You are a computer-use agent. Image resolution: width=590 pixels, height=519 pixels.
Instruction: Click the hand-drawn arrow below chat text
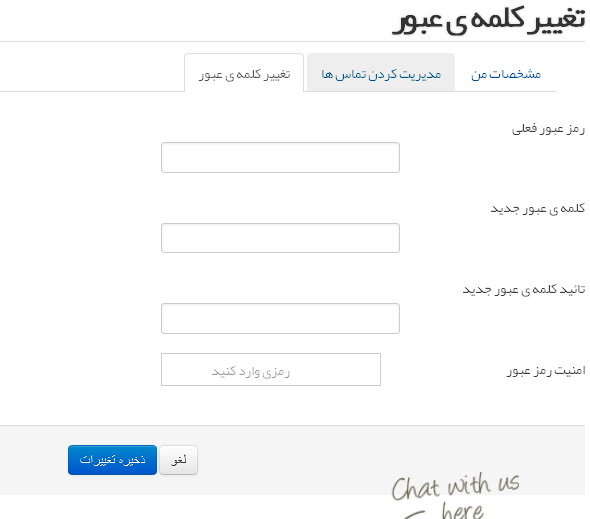pyautogui.click(x=414, y=514)
